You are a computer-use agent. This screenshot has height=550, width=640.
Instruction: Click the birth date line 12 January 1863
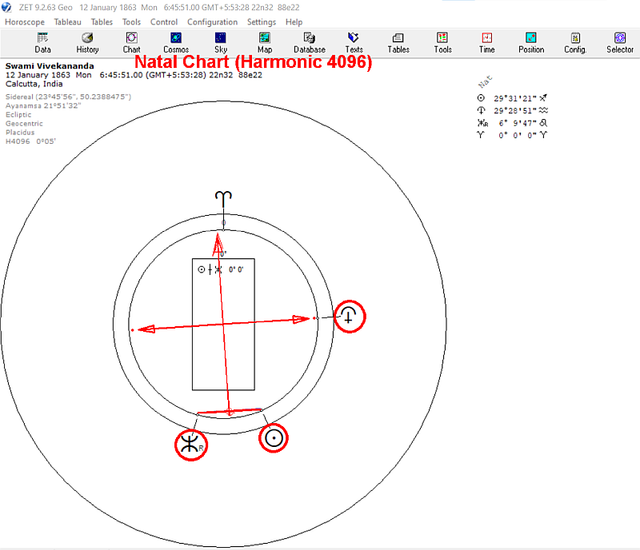click(x=133, y=75)
